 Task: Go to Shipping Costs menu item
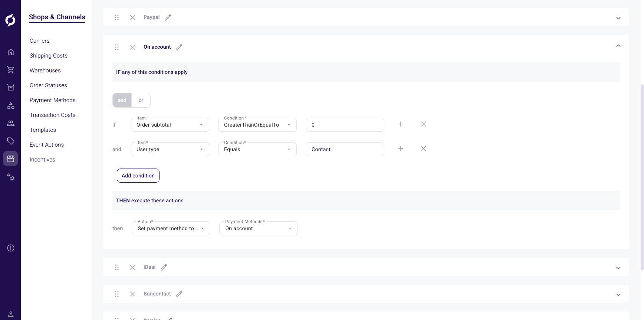pyautogui.click(x=49, y=56)
